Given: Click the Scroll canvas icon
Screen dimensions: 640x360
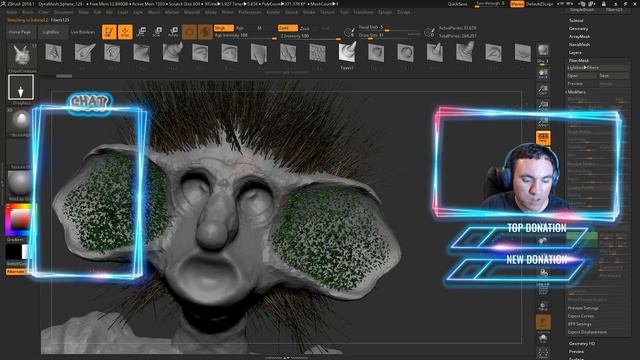Looking at the screenshot, I should (x=543, y=73).
